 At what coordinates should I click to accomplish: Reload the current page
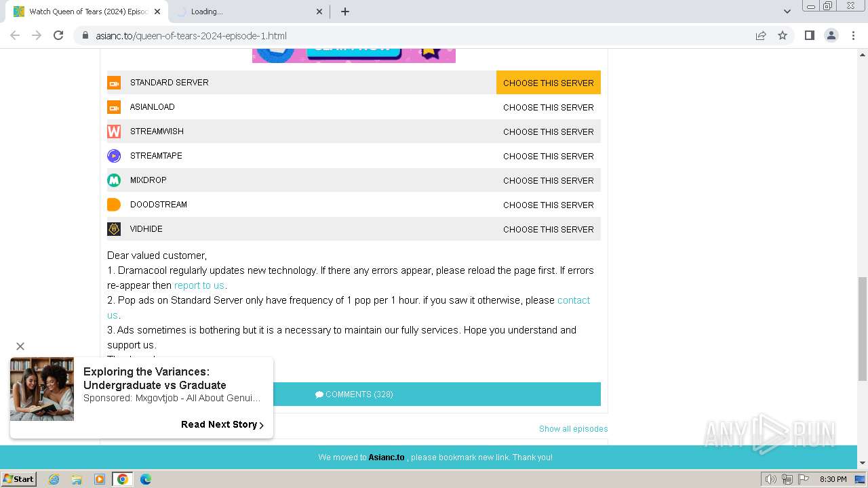coord(58,36)
